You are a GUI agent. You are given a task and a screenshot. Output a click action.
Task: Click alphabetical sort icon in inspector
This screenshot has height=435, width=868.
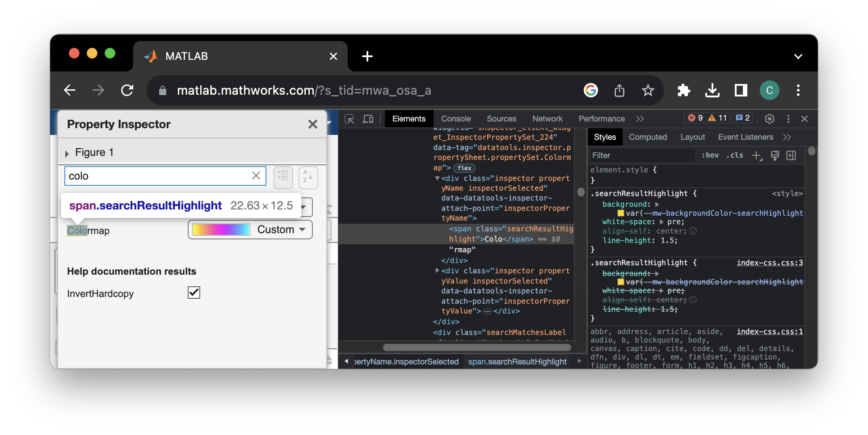click(308, 176)
